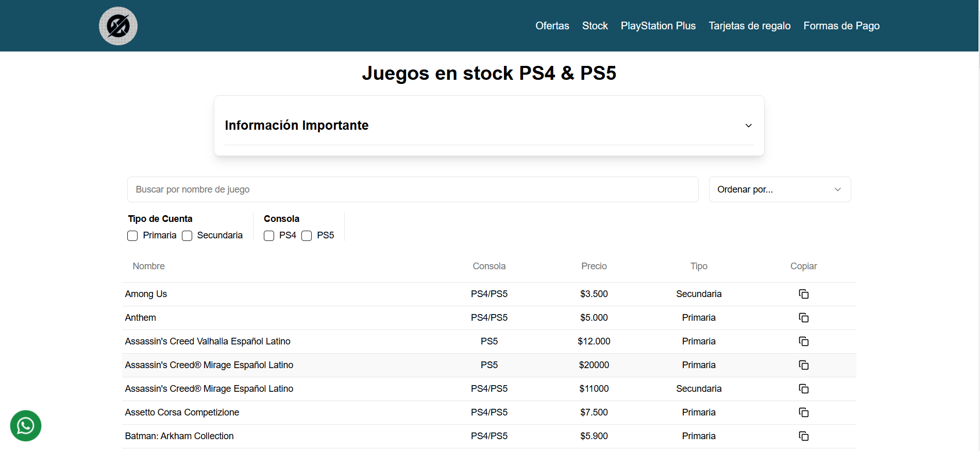Copy the Assassin's Creed Valhalla row
The height and width of the screenshot is (451, 980).
(x=803, y=341)
